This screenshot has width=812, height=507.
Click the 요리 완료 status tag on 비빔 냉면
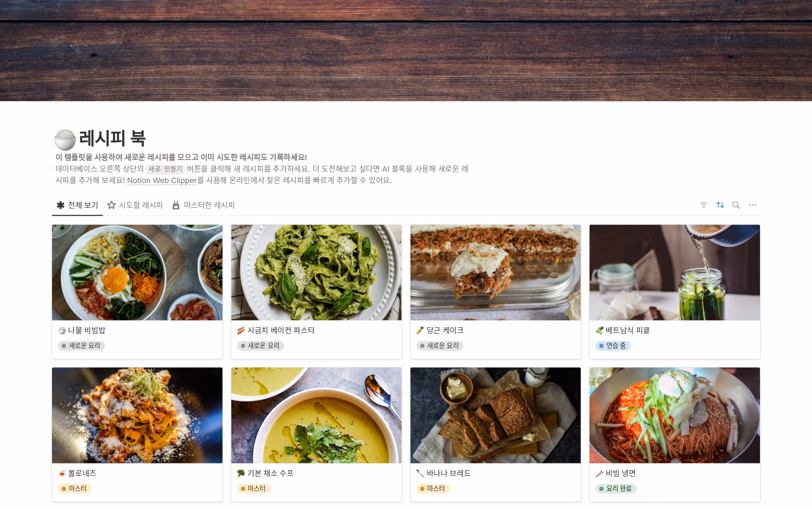coord(616,488)
